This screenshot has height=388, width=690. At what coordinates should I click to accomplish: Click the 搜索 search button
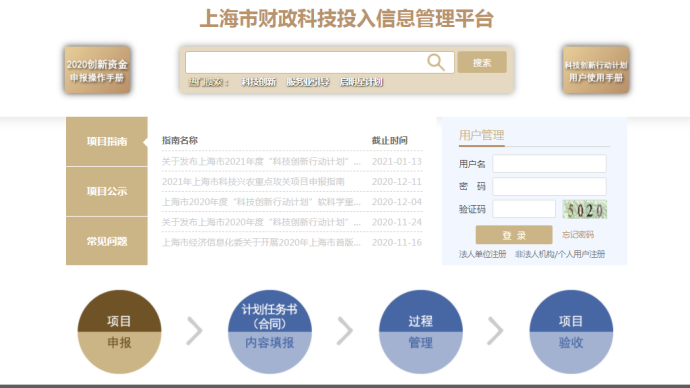(x=482, y=62)
